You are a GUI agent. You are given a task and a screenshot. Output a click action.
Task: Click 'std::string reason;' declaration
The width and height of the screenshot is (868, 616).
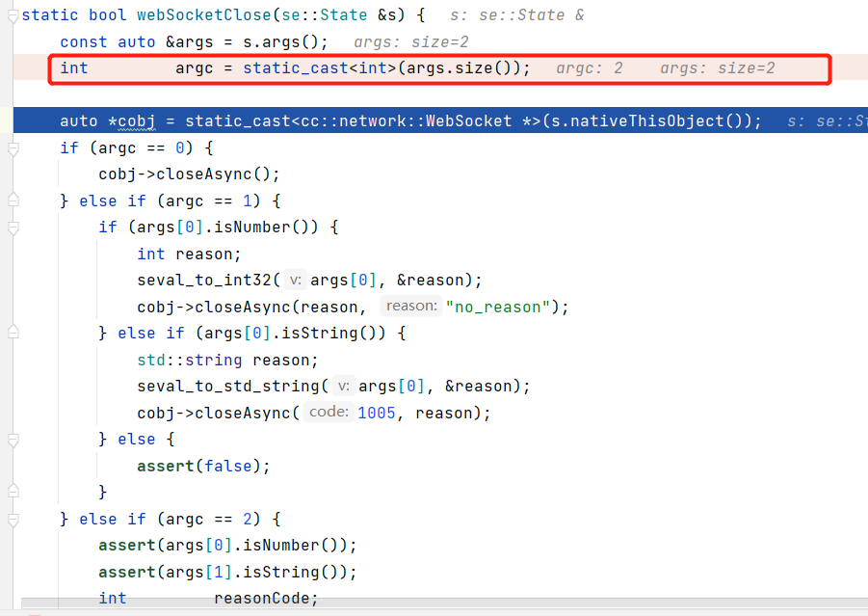tap(228, 361)
